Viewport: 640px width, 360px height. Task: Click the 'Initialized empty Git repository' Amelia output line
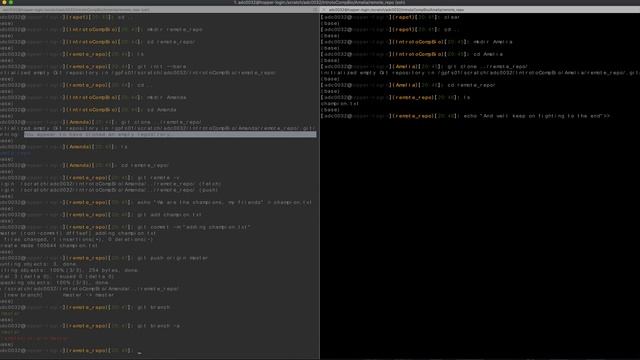[x=480, y=73]
